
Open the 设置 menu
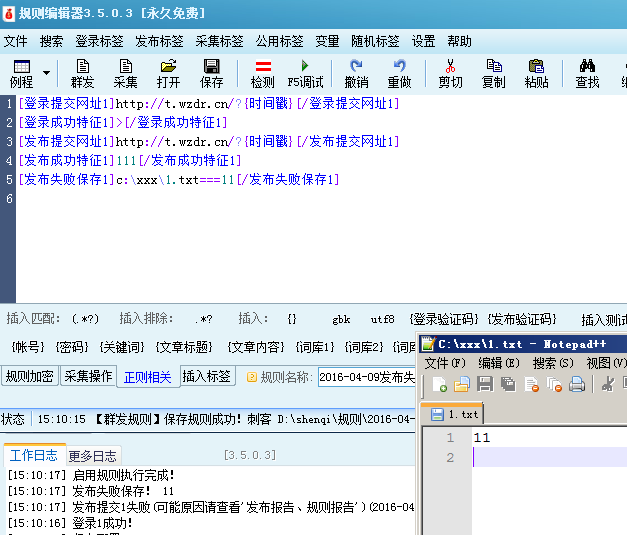point(423,41)
